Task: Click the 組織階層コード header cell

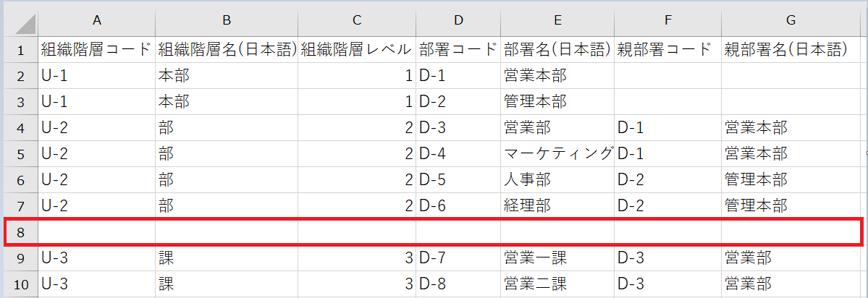Action: coord(96,50)
